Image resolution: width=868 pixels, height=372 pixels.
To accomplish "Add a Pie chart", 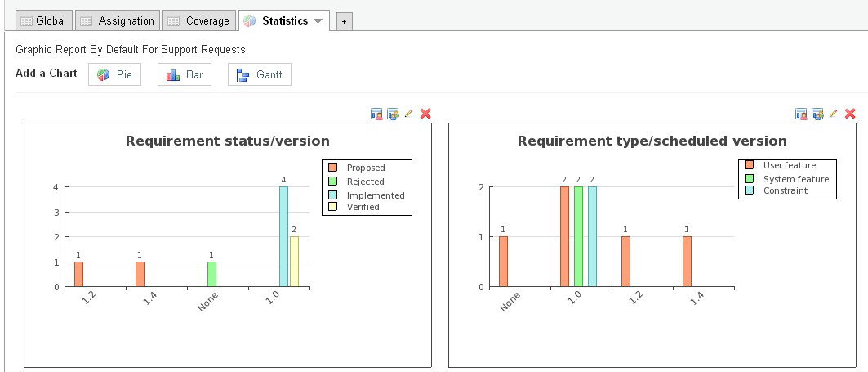I will pyautogui.click(x=114, y=74).
